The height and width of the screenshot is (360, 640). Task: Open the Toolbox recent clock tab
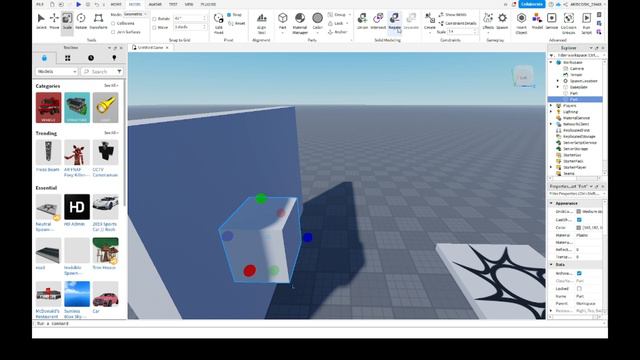click(x=91, y=58)
